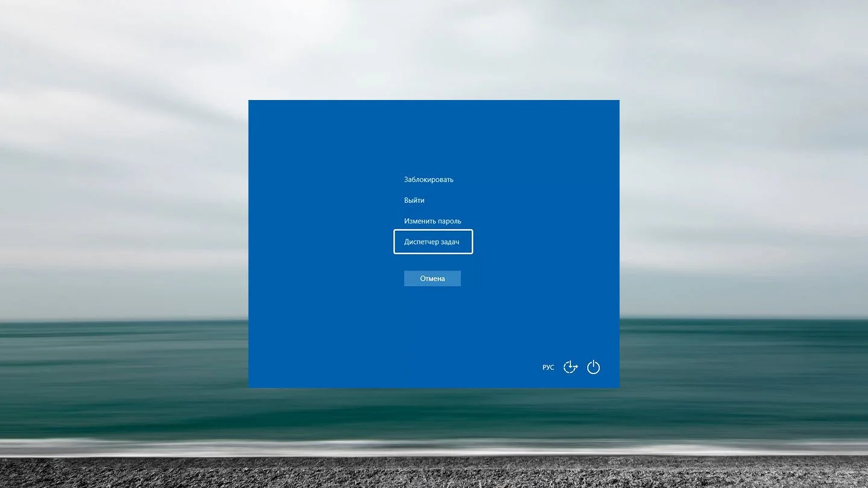Select Заблокировать to lock the computer

click(x=429, y=180)
